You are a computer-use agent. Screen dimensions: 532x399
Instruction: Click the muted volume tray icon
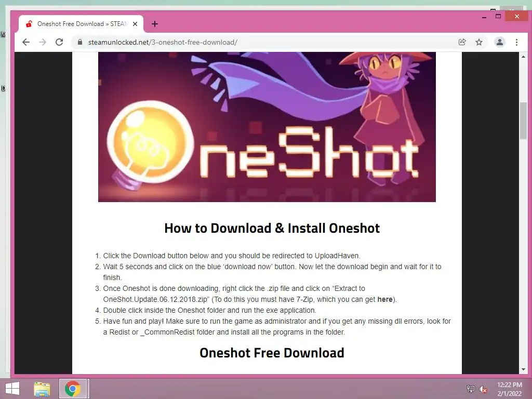tap(483, 389)
